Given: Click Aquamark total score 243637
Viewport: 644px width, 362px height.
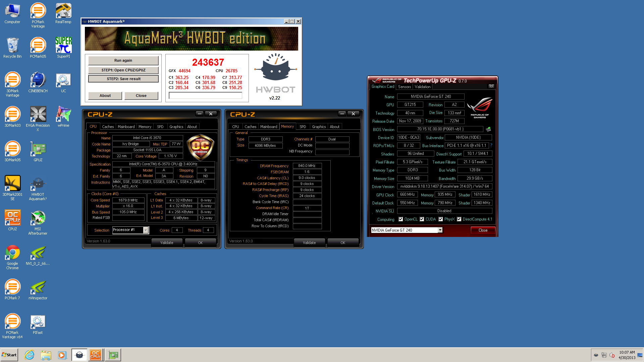Looking at the screenshot, I should point(208,62).
